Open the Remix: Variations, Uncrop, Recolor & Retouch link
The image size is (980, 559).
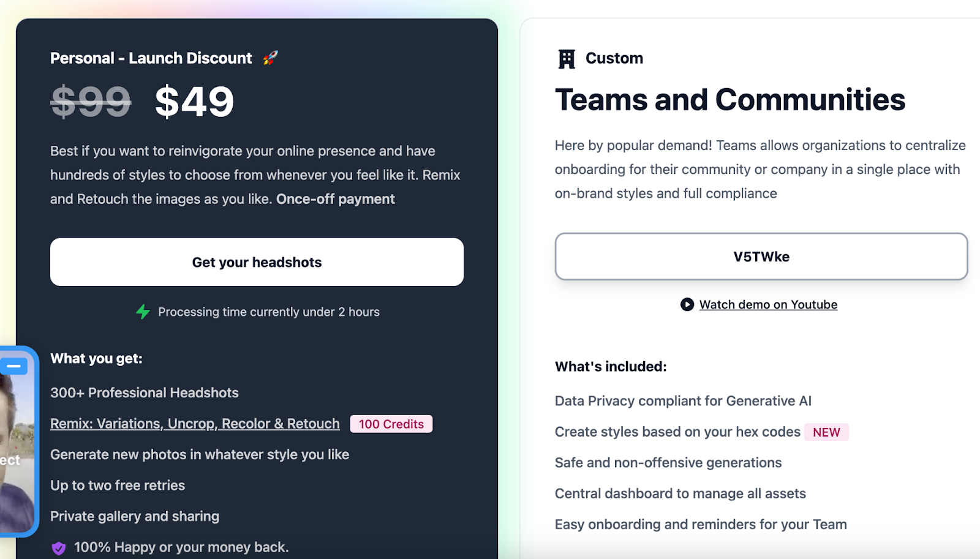click(195, 424)
